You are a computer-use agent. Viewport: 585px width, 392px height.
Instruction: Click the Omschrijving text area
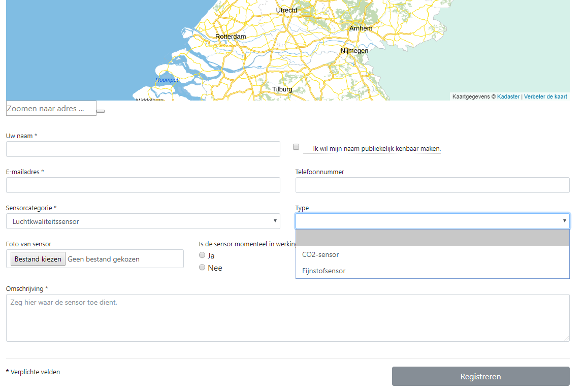[x=287, y=318]
